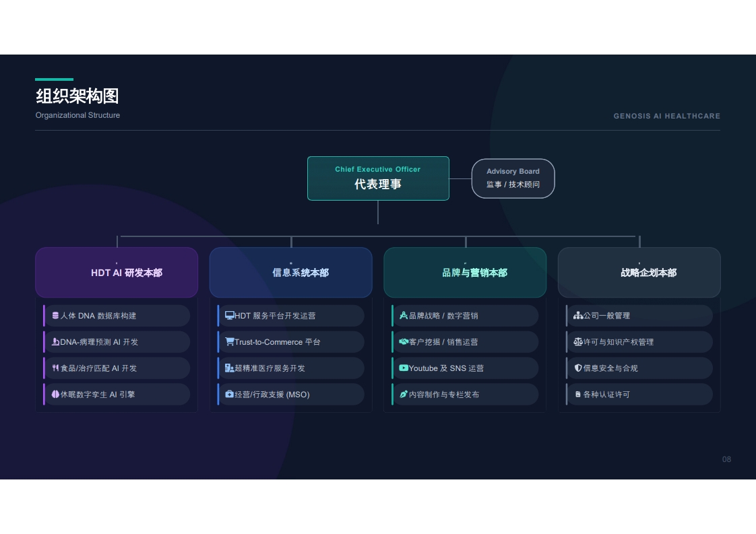Select the 品牌与营销本部 department header
Image resolution: width=756 pixels, height=534 pixels.
click(466, 273)
